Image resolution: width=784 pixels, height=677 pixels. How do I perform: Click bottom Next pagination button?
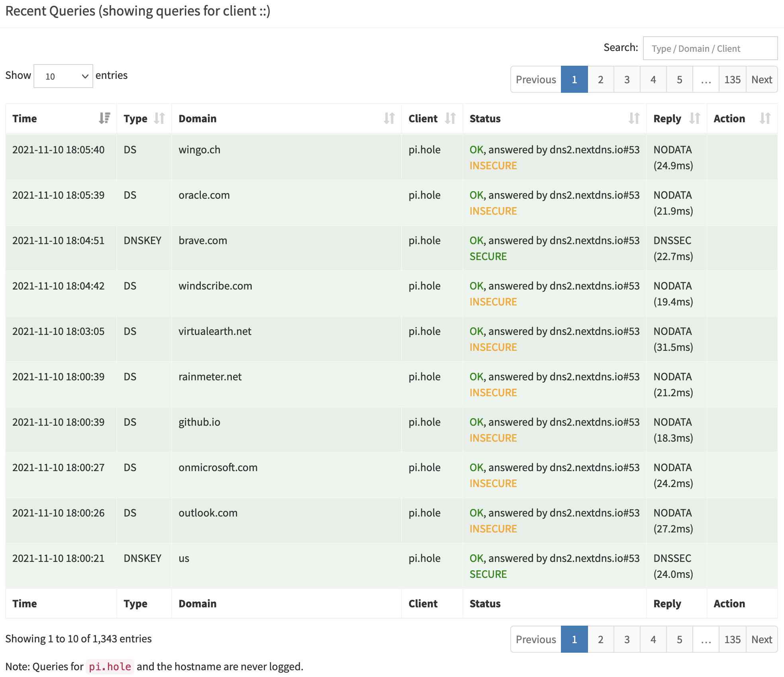pyautogui.click(x=762, y=639)
